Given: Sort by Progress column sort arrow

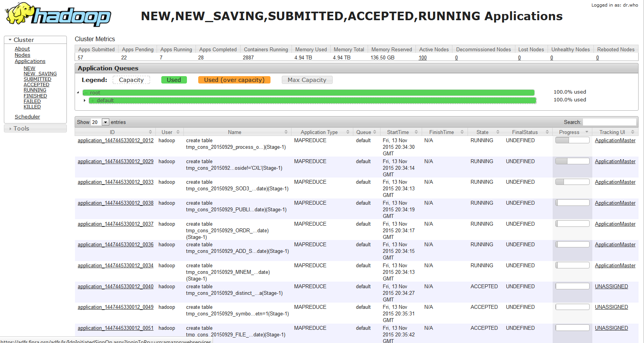Looking at the screenshot, I should [587, 132].
